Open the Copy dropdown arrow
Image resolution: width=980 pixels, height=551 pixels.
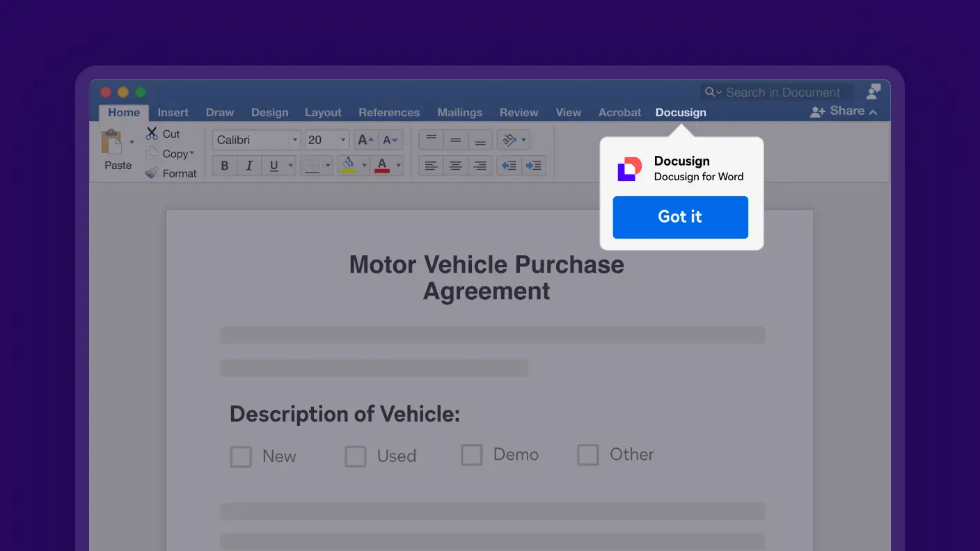coord(192,153)
